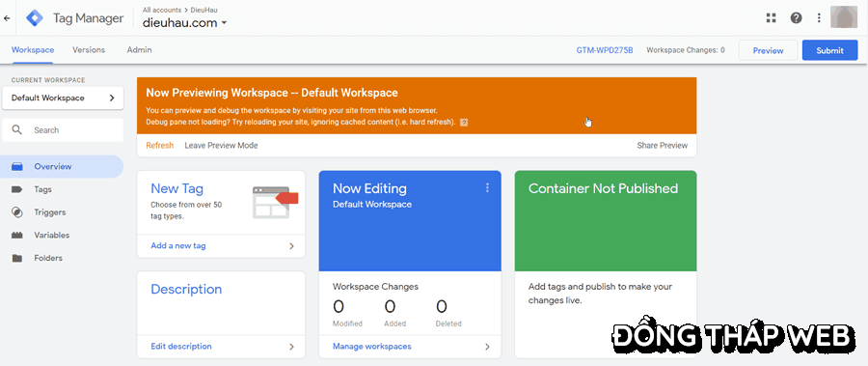868x366 pixels.
Task: Click the Edit description chevron
Action: click(x=291, y=347)
